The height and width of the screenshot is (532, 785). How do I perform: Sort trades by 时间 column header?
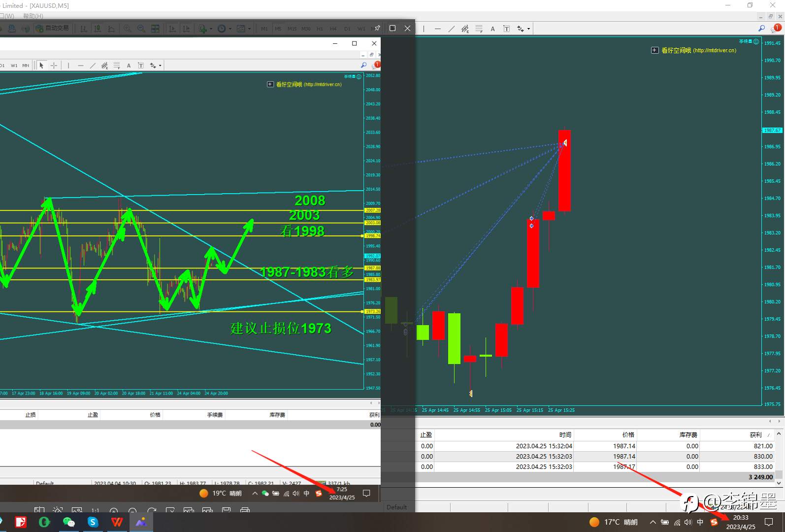coord(565,434)
